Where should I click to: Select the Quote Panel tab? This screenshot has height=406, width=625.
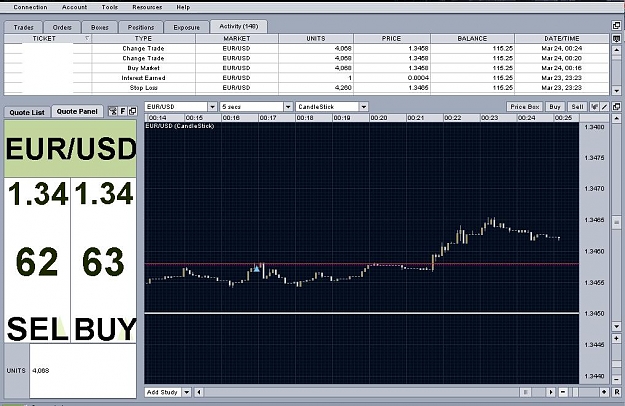click(x=77, y=112)
